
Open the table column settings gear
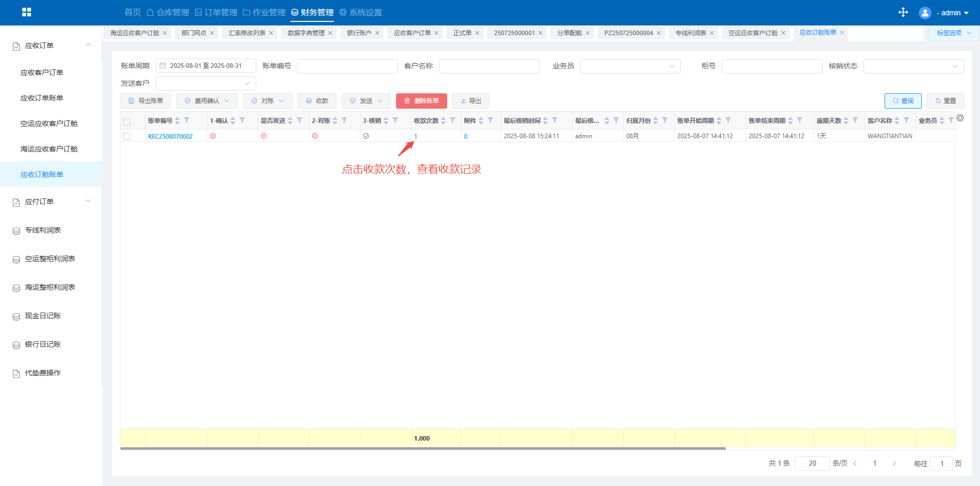tap(960, 118)
